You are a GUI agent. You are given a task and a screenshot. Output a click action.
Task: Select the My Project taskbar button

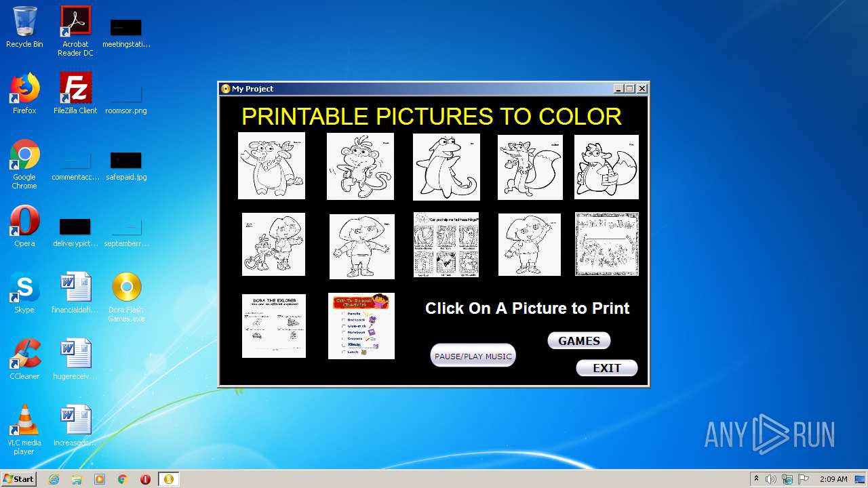pyautogui.click(x=168, y=479)
